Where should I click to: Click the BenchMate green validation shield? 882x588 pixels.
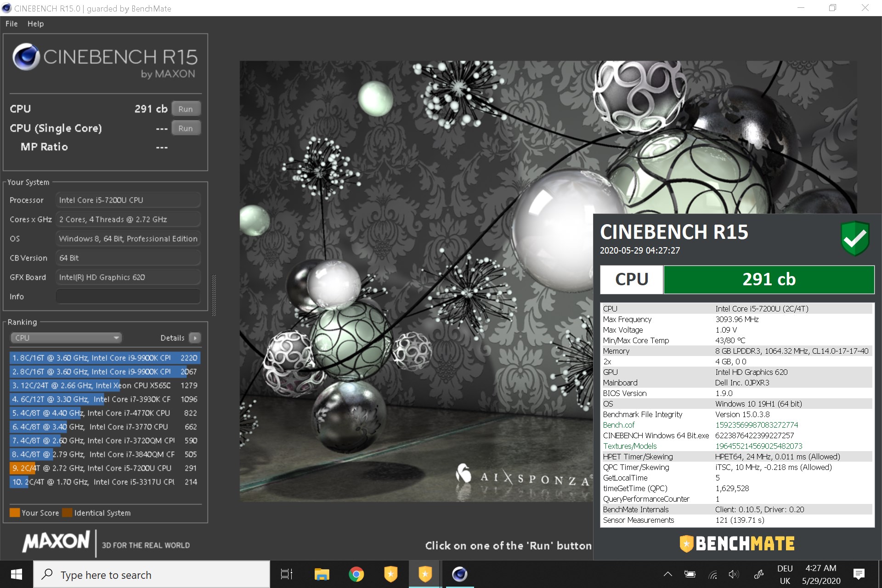coord(855,238)
